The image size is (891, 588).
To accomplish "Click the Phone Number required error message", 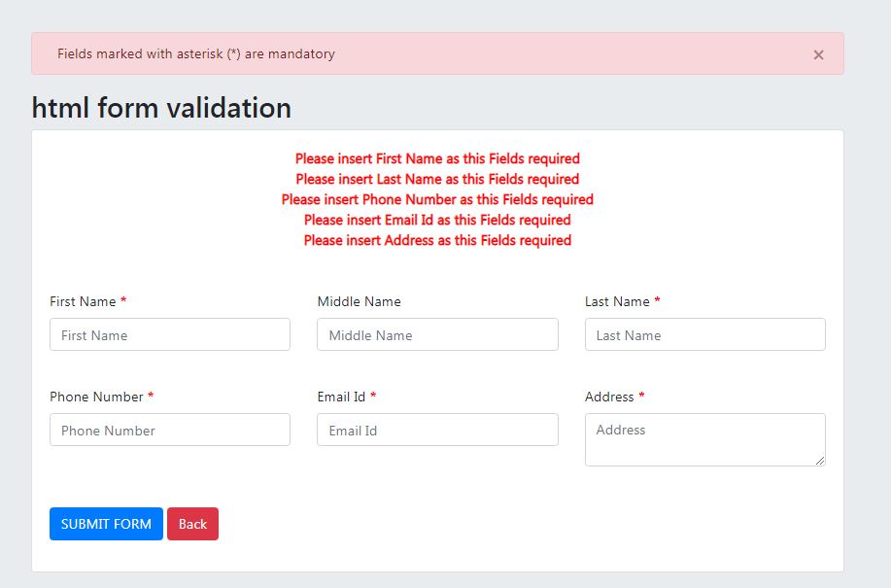I will click(x=437, y=199).
